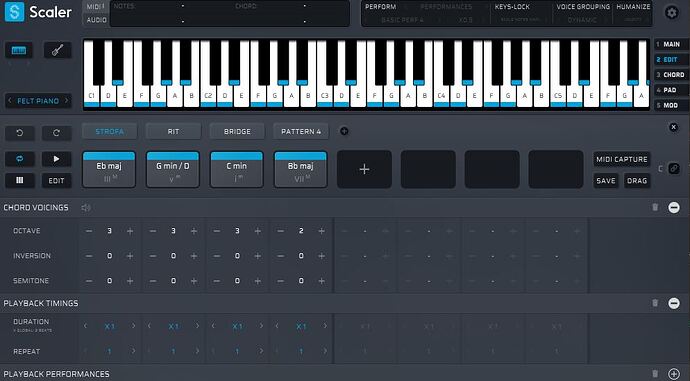The width and height of the screenshot is (690, 381).
Task: Close the edit panel with X icon
Action: [673, 127]
